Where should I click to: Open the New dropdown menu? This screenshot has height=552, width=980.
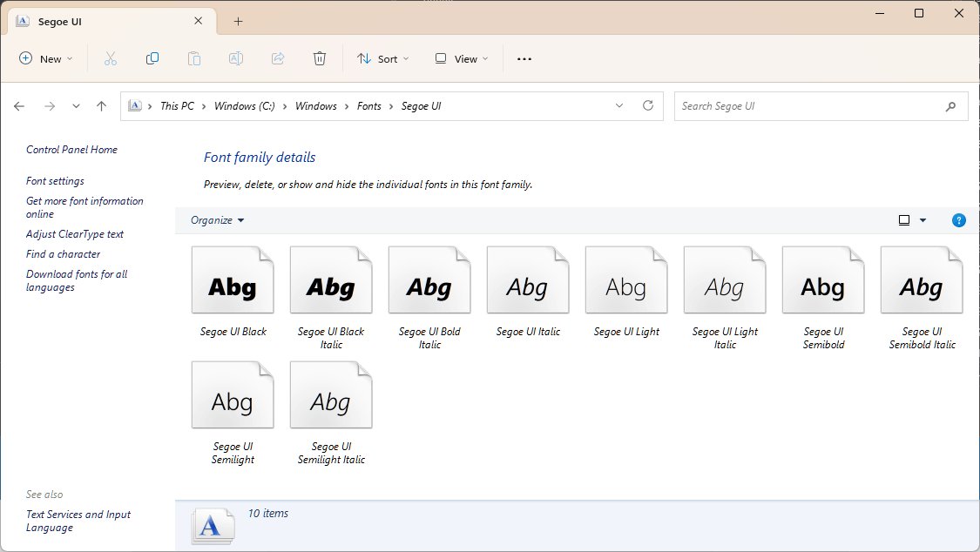click(x=45, y=58)
